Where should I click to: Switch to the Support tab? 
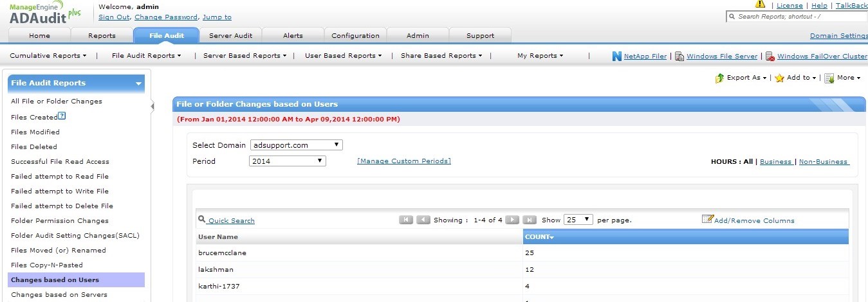pyautogui.click(x=480, y=35)
